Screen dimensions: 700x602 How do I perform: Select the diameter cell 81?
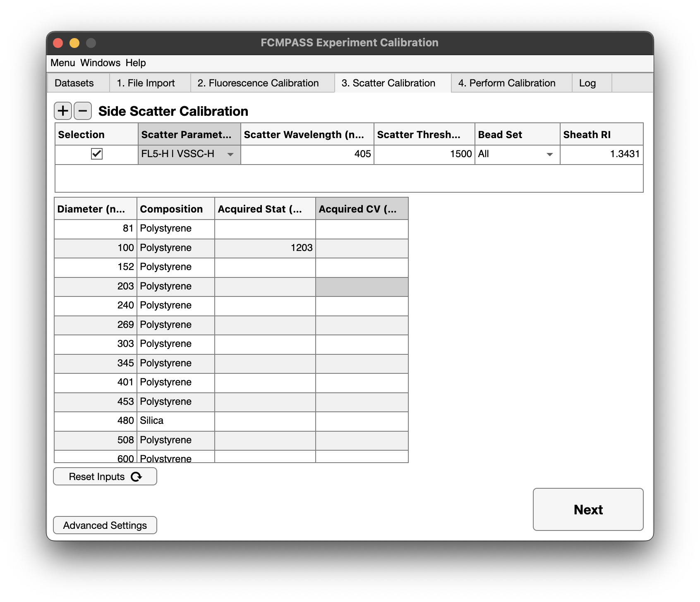(95, 229)
